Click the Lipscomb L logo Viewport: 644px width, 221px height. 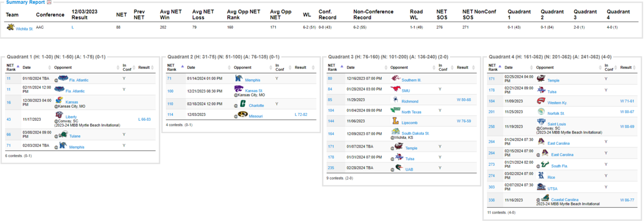pyautogui.click(x=396, y=122)
